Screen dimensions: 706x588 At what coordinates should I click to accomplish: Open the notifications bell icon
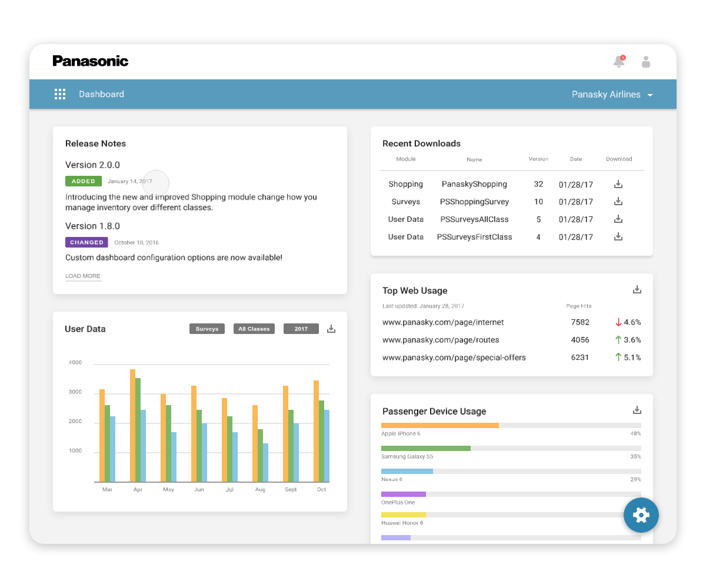(x=619, y=61)
